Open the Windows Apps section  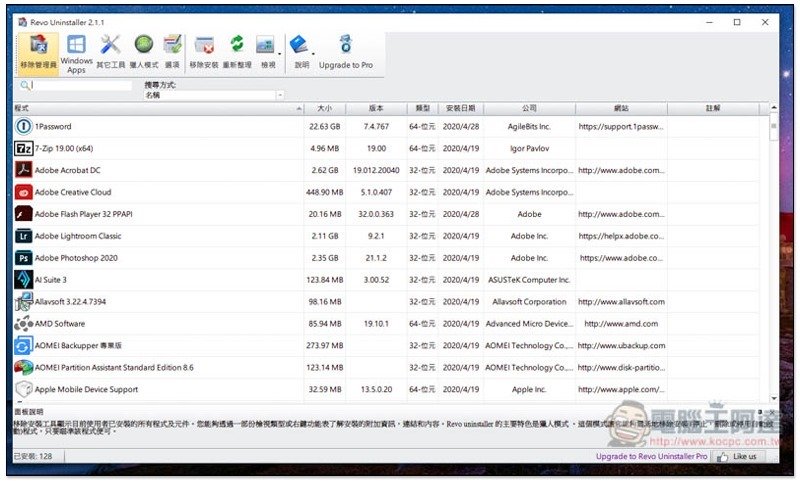pos(76,52)
